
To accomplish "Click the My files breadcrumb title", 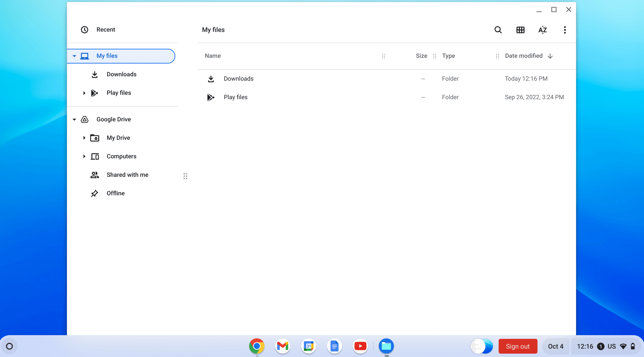I will (213, 30).
